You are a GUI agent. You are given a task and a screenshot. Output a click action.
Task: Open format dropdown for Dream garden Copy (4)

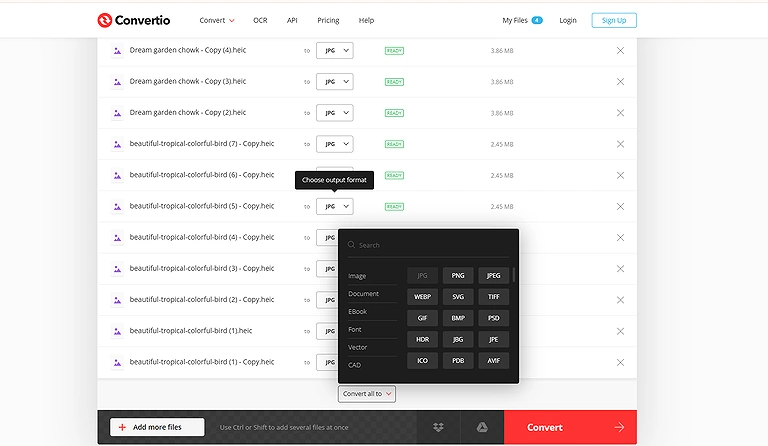coord(335,50)
